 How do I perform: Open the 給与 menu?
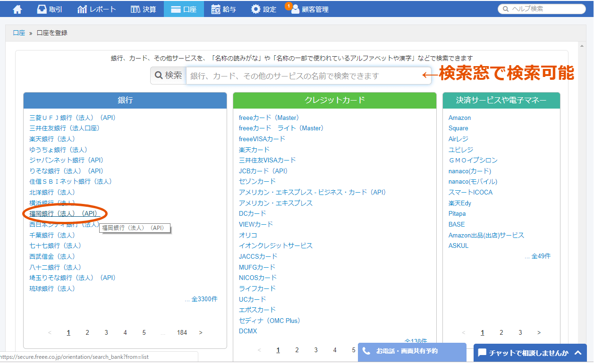point(224,9)
